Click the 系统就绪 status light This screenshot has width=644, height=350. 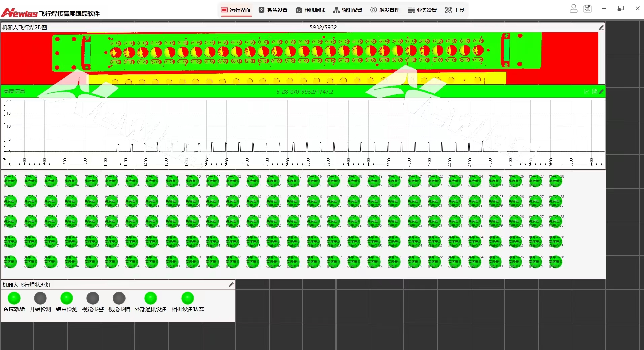14,298
